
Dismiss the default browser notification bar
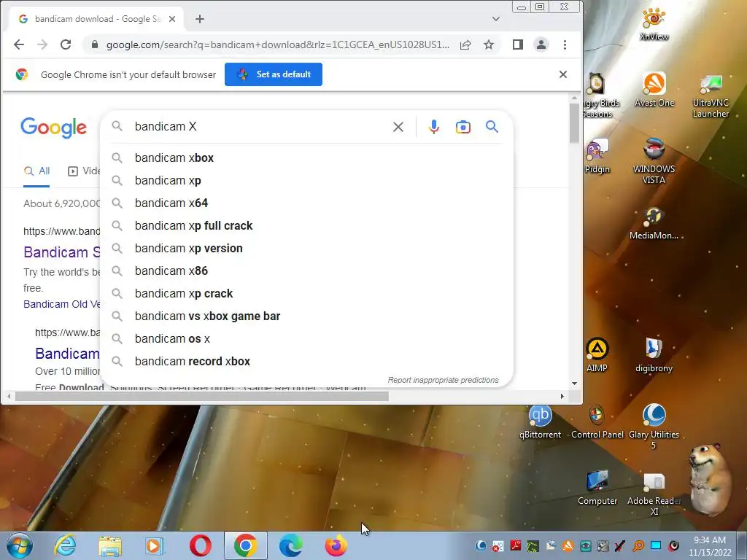click(x=563, y=74)
